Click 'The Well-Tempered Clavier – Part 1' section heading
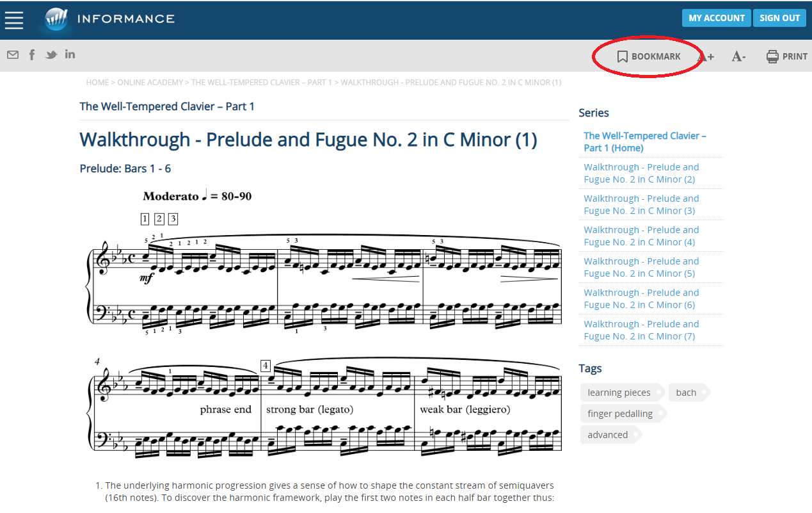Viewport: 812px width, 513px height. pos(167,106)
